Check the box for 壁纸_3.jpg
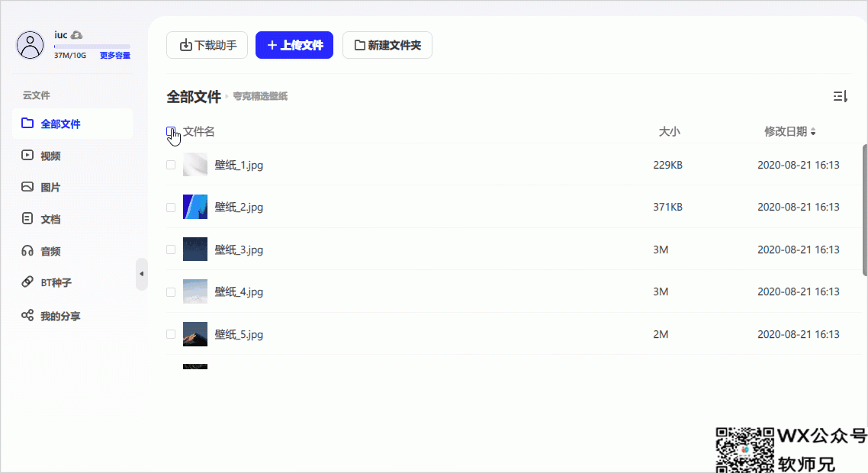Image resolution: width=868 pixels, height=473 pixels. [171, 249]
